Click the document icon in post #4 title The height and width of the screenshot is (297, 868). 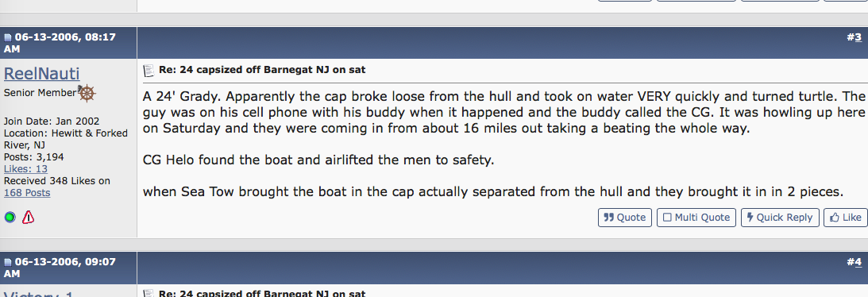point(149,294)
